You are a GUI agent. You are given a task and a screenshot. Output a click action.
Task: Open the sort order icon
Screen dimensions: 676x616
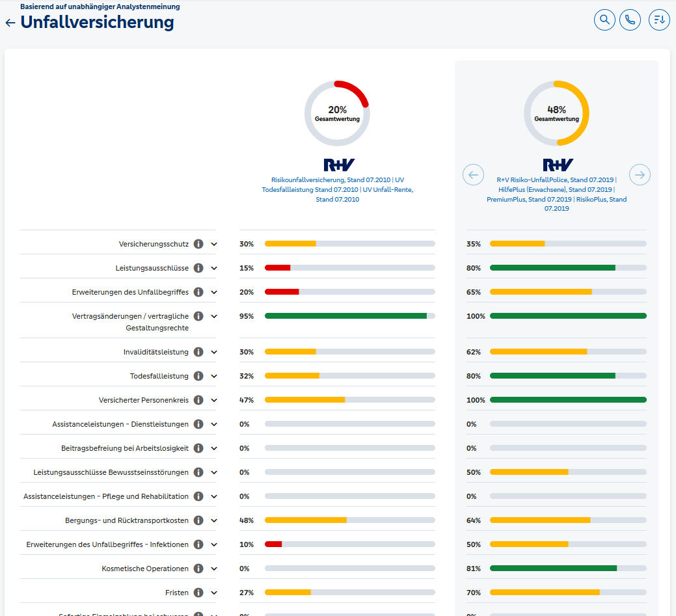coord(659,20)
